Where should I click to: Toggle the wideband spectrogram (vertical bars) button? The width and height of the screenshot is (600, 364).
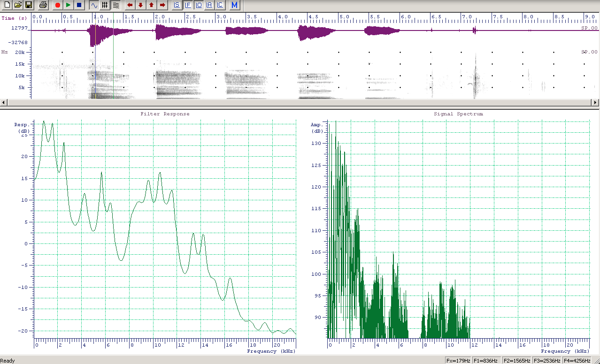[105, 5]
